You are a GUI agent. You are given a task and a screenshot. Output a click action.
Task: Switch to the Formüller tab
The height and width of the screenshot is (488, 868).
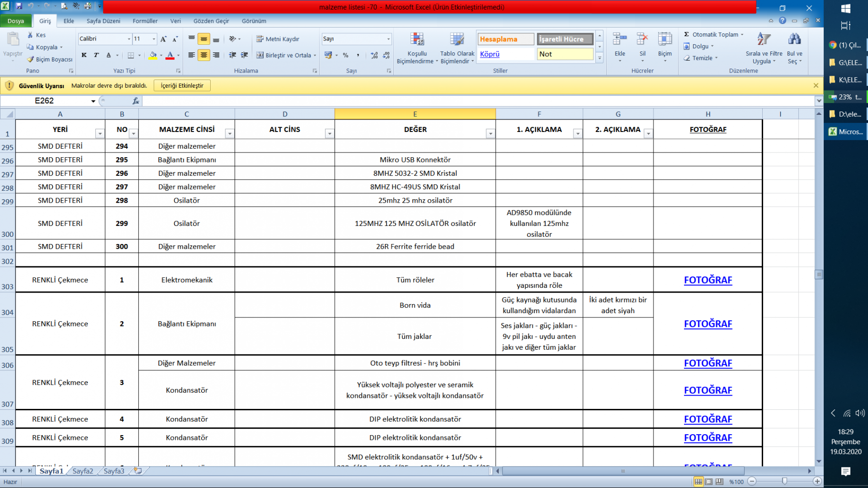(145, 21)
